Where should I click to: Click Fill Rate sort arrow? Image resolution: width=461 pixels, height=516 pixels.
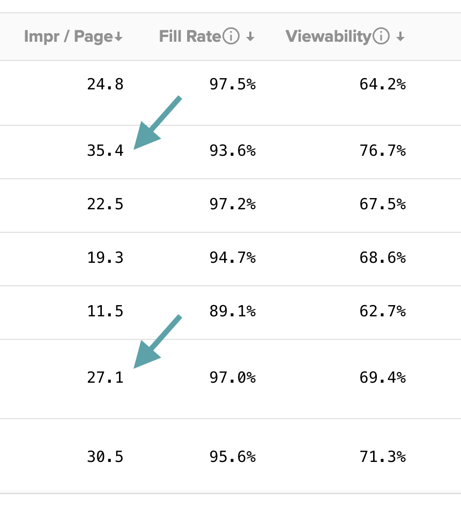[250, 36]
